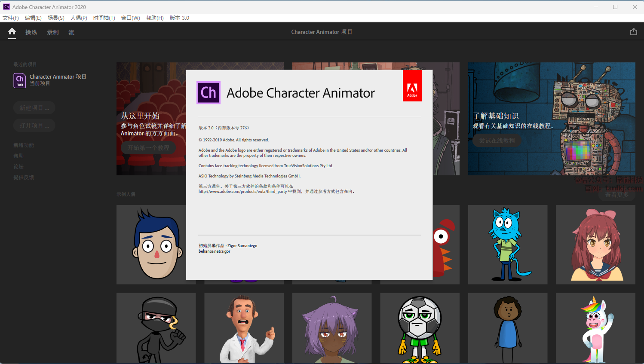The image size is (644, 364).
Task: Click the Ch project file icon
Action: (20, 80)
